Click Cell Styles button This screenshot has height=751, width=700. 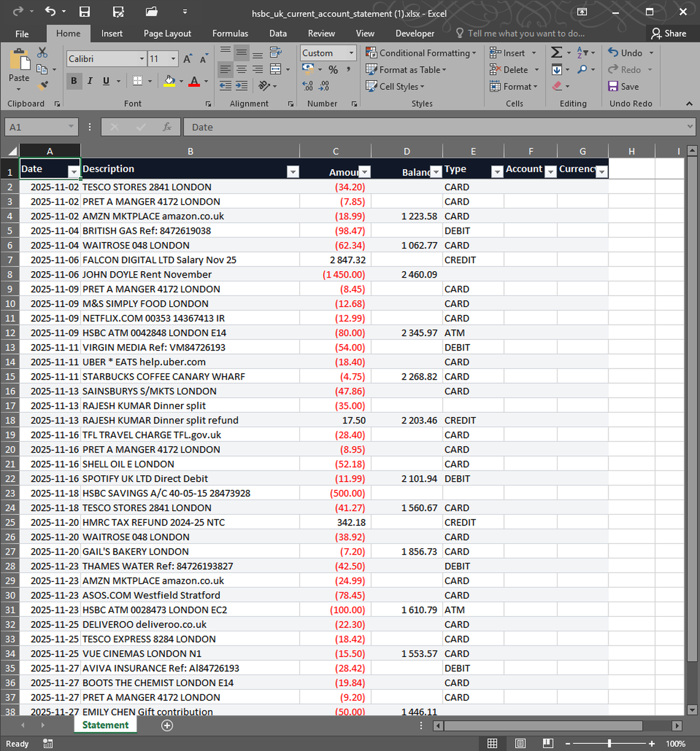click(395, 86)
